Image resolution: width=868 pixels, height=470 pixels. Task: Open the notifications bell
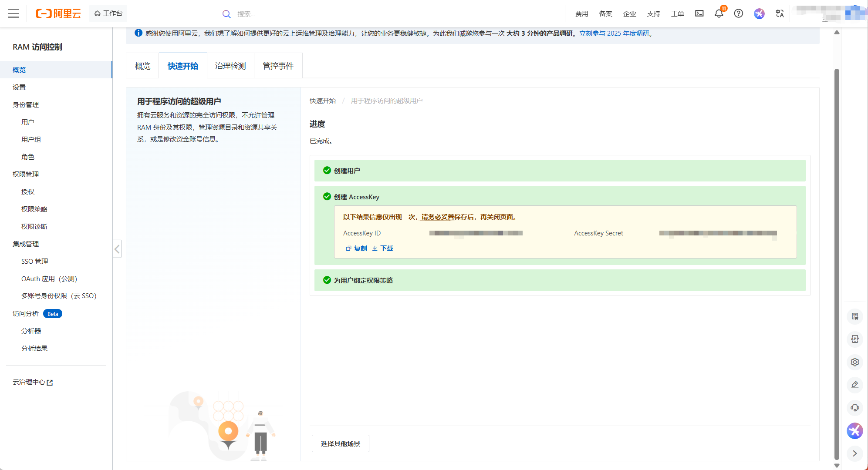point(719,13)
